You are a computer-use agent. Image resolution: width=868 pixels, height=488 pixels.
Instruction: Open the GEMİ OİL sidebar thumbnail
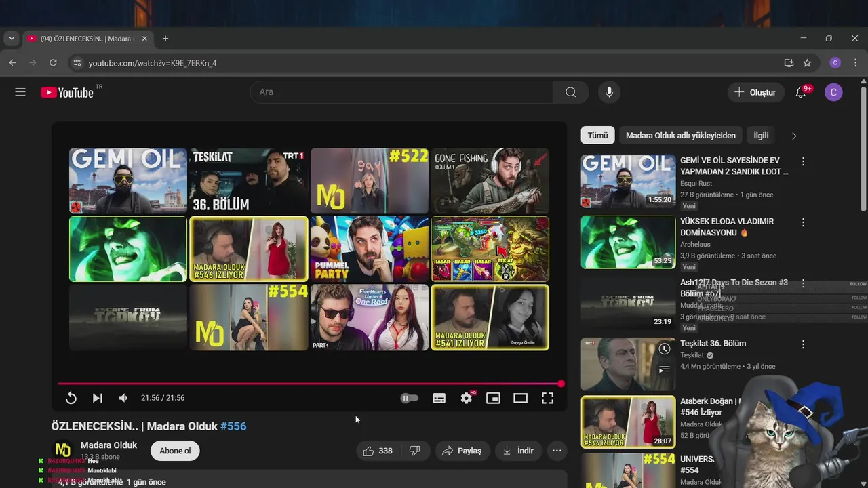628,181
